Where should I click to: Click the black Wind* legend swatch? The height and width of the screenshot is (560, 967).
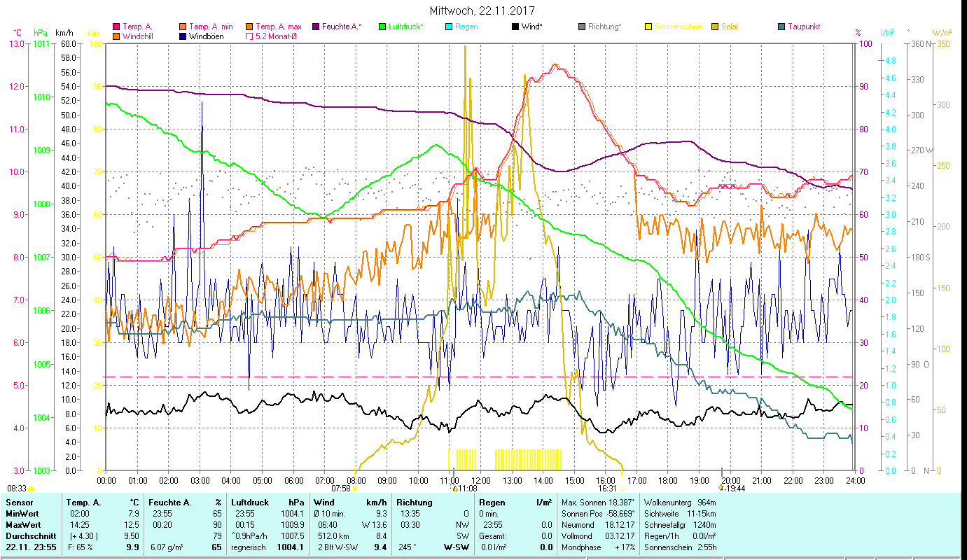coord(515,27)
